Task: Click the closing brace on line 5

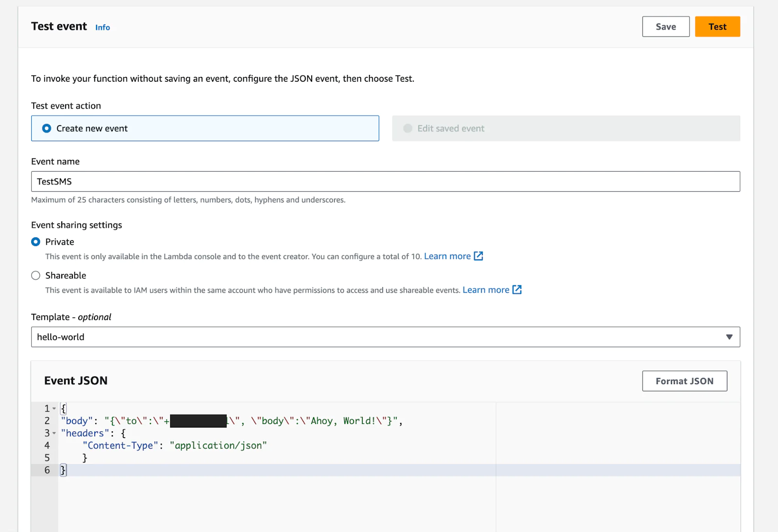Action: tap(85, 458)
